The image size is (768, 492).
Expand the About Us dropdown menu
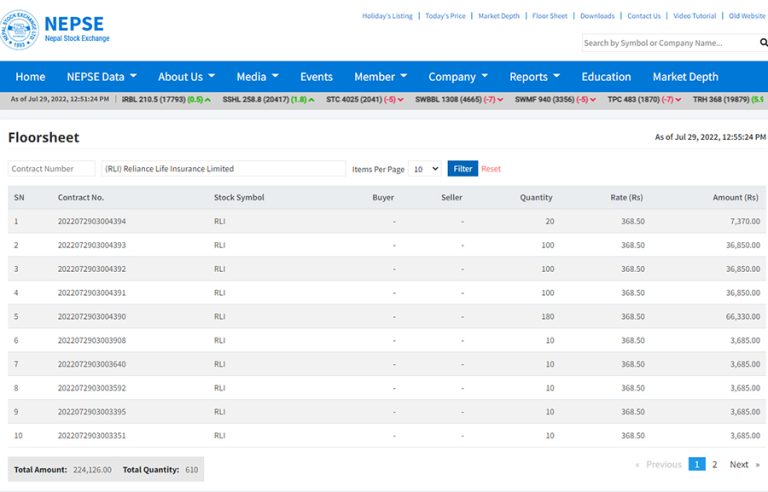pyautogui.click(x=187, y=77)
